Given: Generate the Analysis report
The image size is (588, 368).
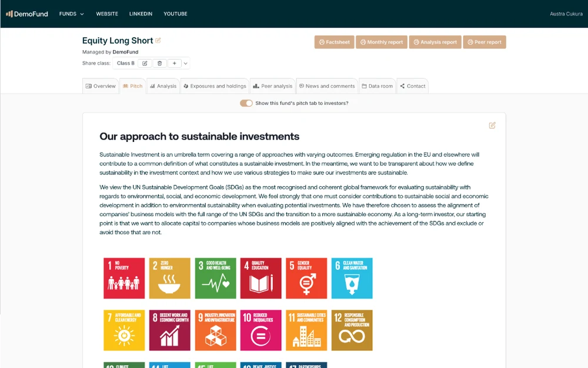Looking at the screenshot, I should point(435,42).
